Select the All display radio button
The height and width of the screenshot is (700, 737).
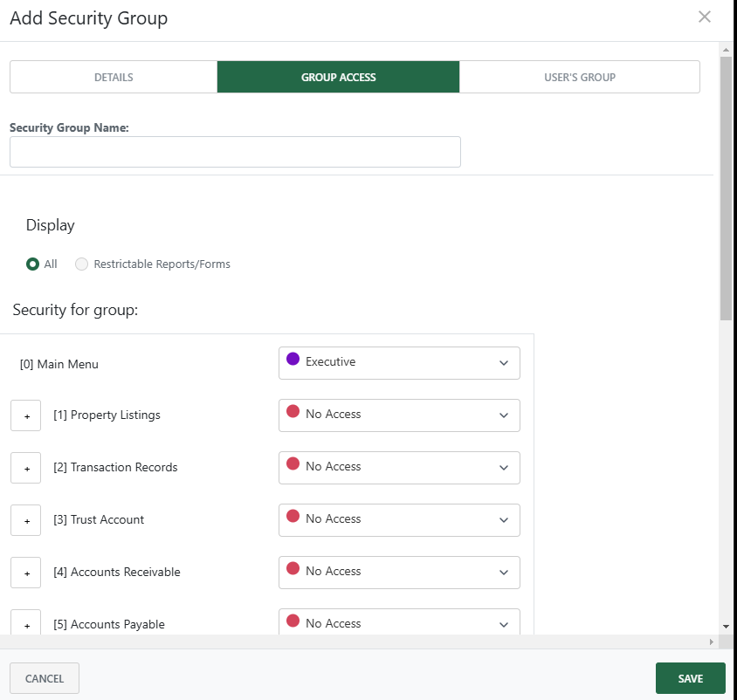coord(32,264)
